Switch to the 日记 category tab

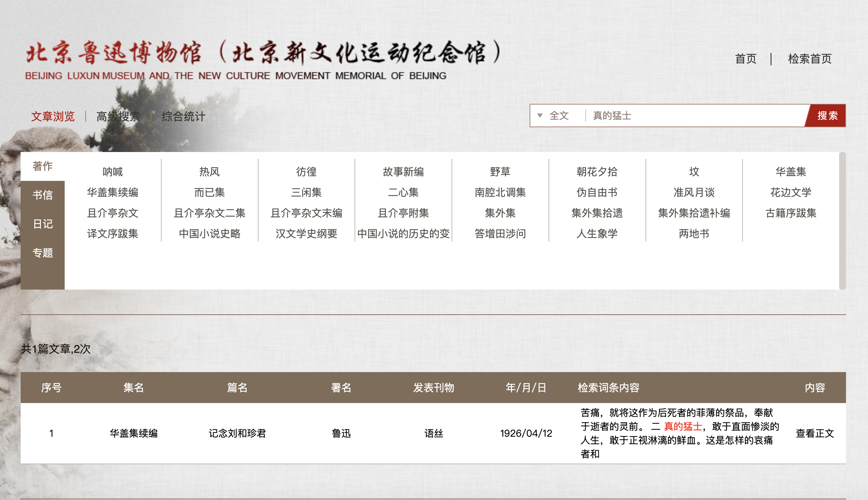tap(43, 224)
